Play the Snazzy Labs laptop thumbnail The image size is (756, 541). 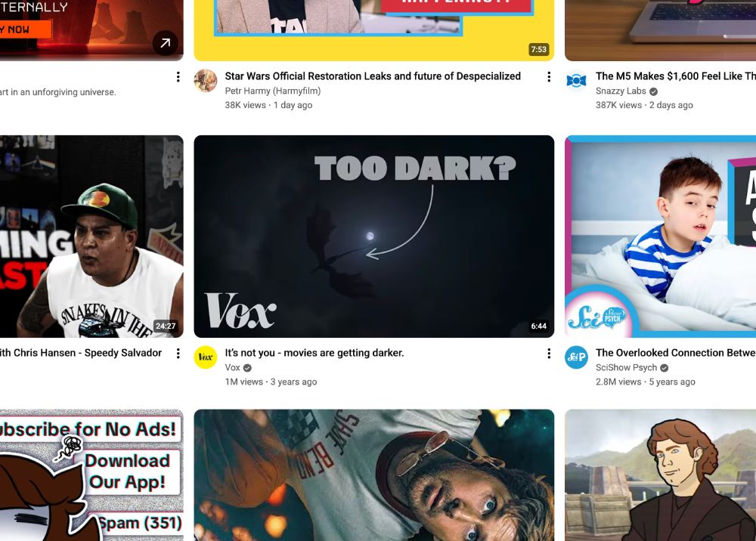[x=660, y=30]
